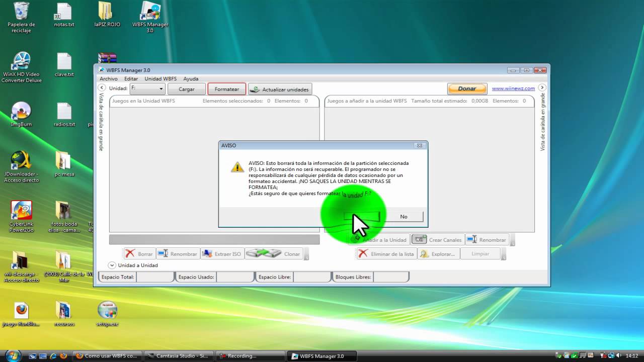
Task: Open the Editar menu
Action: point(131,79)
